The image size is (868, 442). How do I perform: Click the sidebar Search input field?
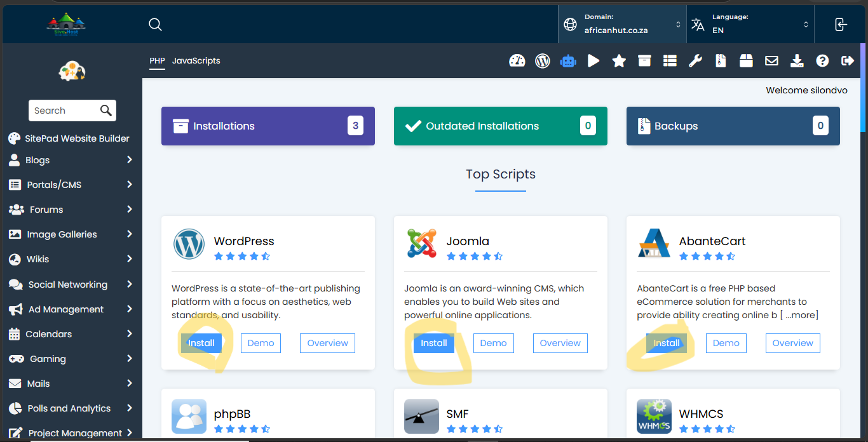(x=64, y=110)
